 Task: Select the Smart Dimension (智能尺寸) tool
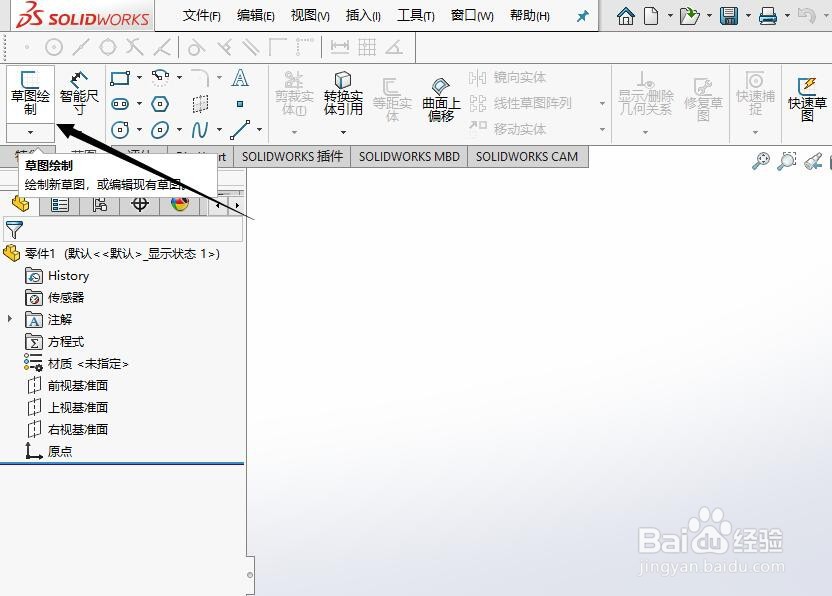[79, 94]
